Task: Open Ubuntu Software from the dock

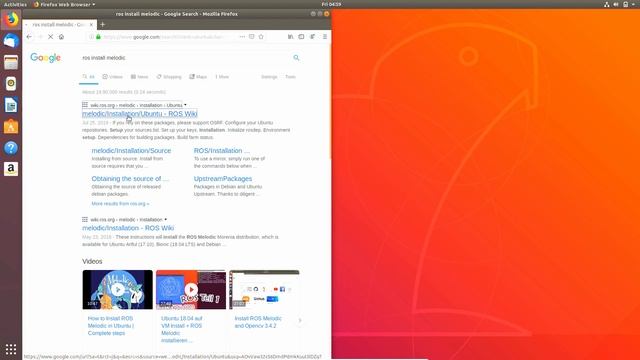Action: 11,127
